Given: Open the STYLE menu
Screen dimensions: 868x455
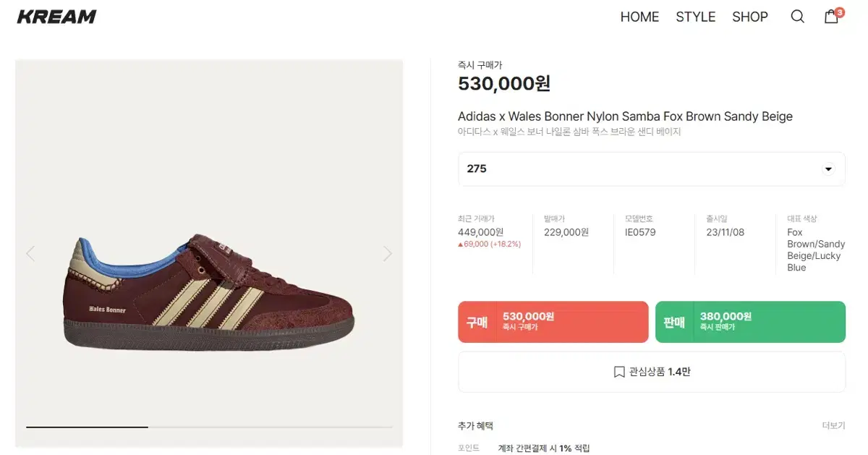Looking at the screenshot, I should click(x=695, y=17).
